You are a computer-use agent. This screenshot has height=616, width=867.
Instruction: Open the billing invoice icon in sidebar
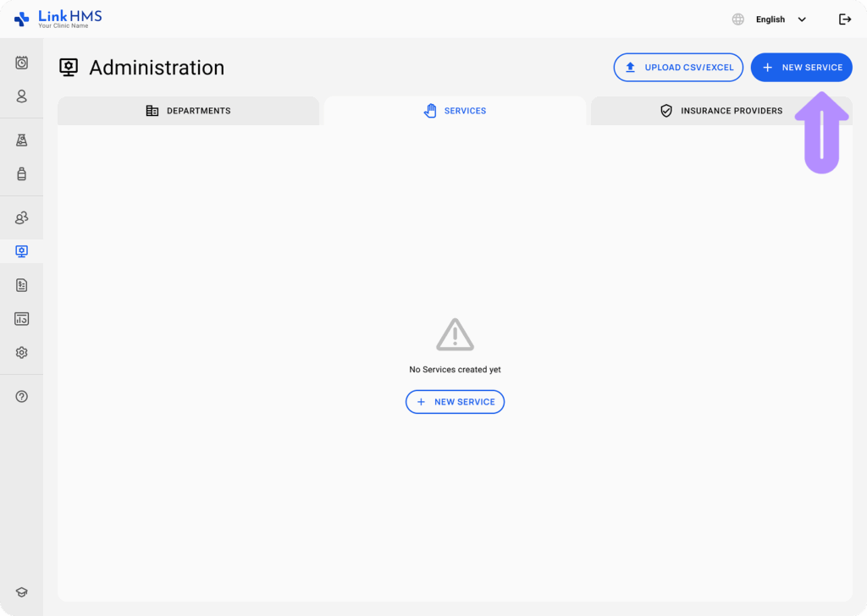click(x=21, y=285)
